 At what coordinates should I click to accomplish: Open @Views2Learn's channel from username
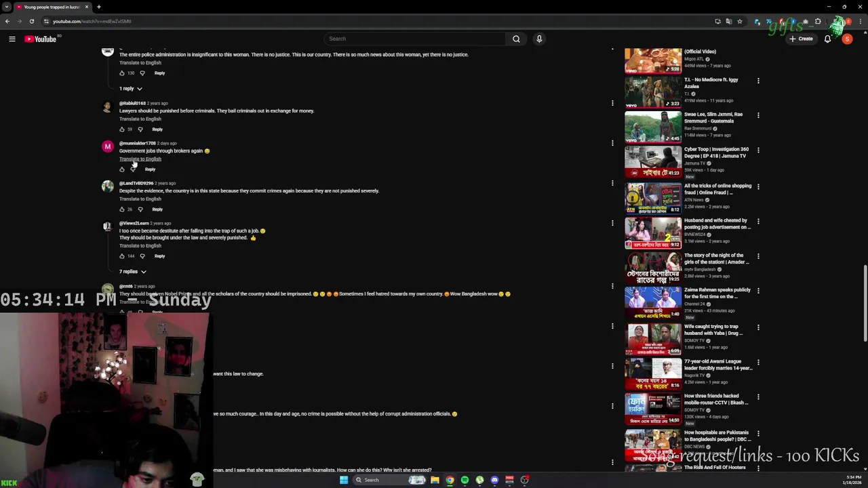[134, 223]
